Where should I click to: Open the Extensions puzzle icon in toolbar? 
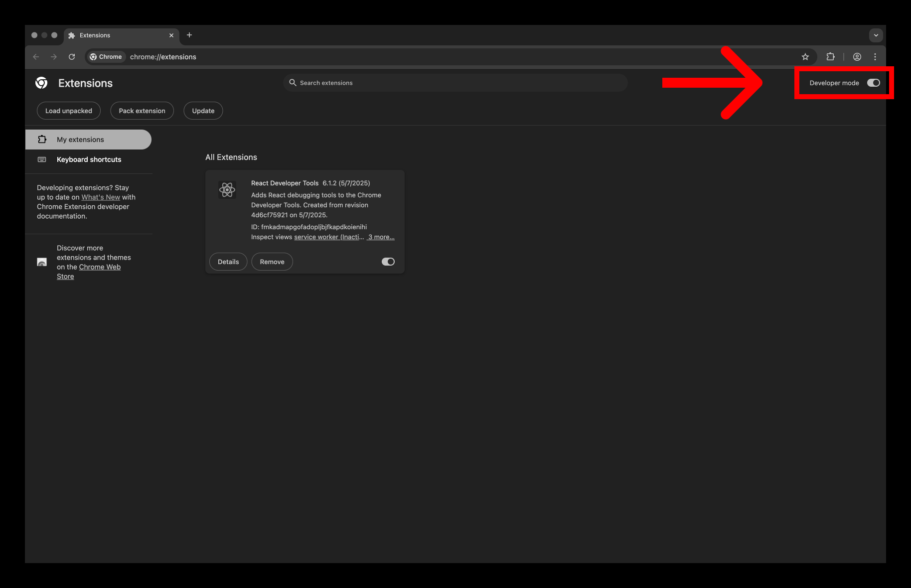[830, 57]
